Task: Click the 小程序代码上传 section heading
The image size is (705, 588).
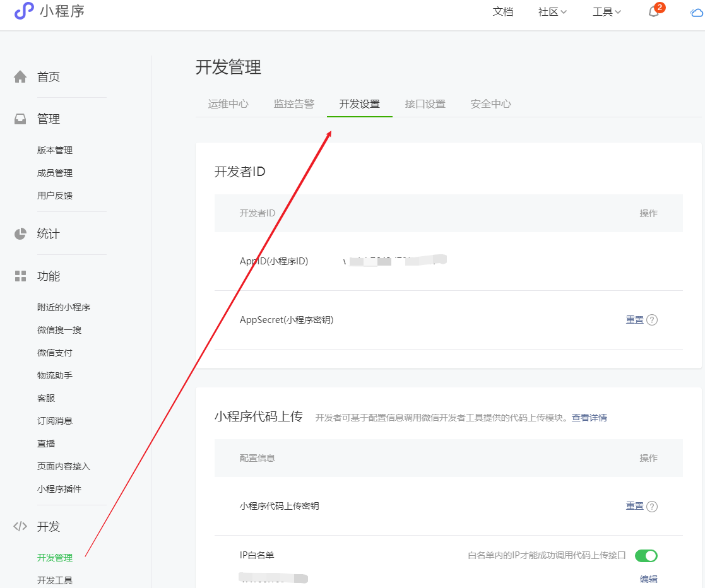Action: tap(259, 417)
